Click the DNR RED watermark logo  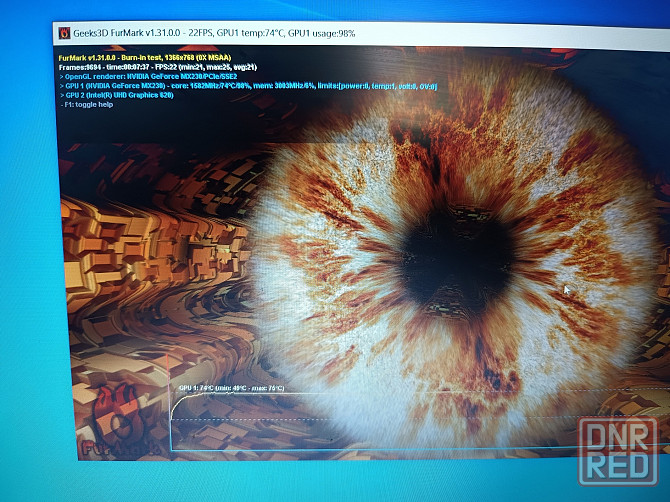point(618,452)
